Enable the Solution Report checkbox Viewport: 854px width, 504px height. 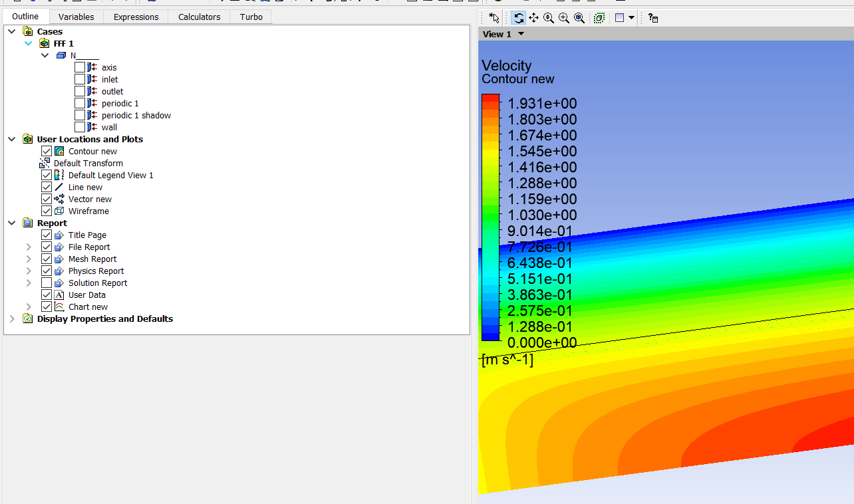point(47,283)
